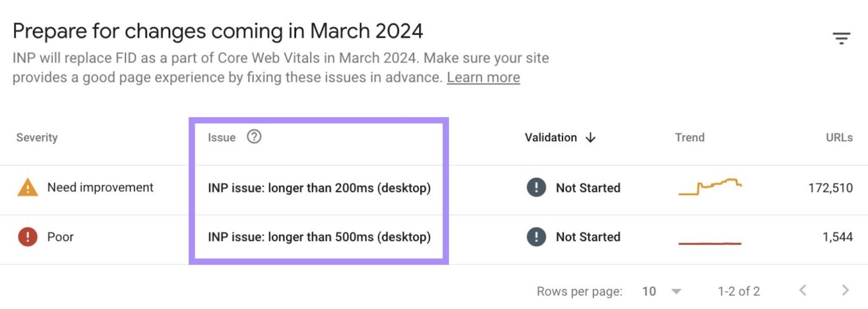The image size is (868, 309).
Task: Follow the Learn more link
Action: [x=483, y=78]
